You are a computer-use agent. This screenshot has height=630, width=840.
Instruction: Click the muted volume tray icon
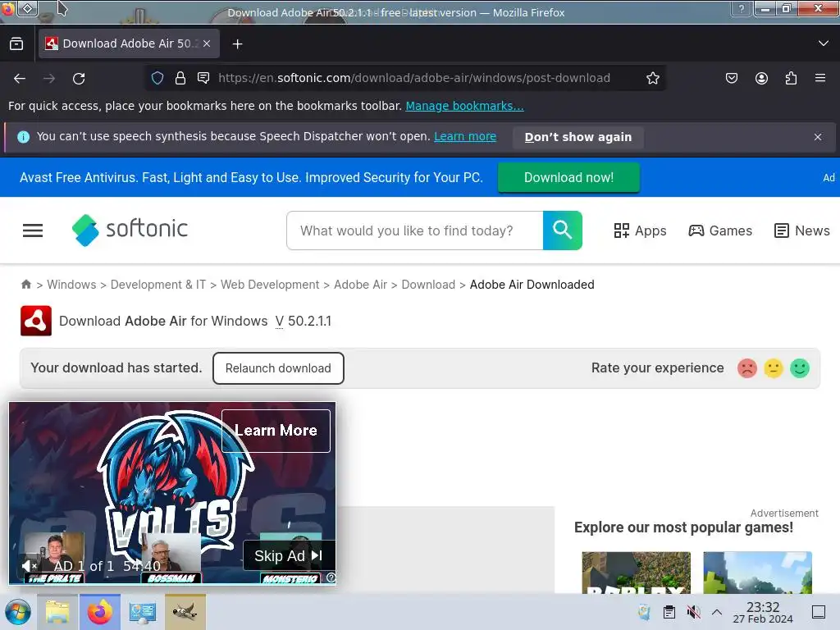(693, 612)
